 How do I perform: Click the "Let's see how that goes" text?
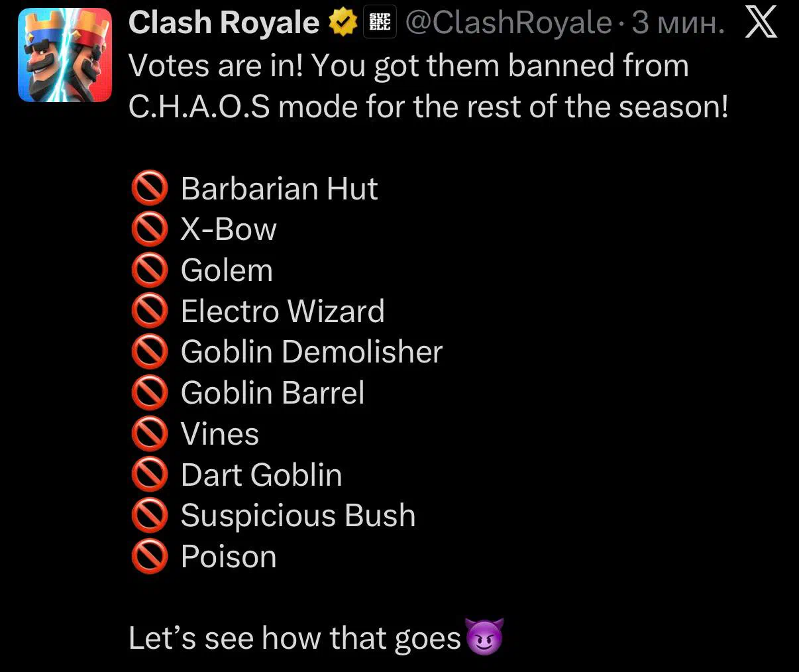294,638
